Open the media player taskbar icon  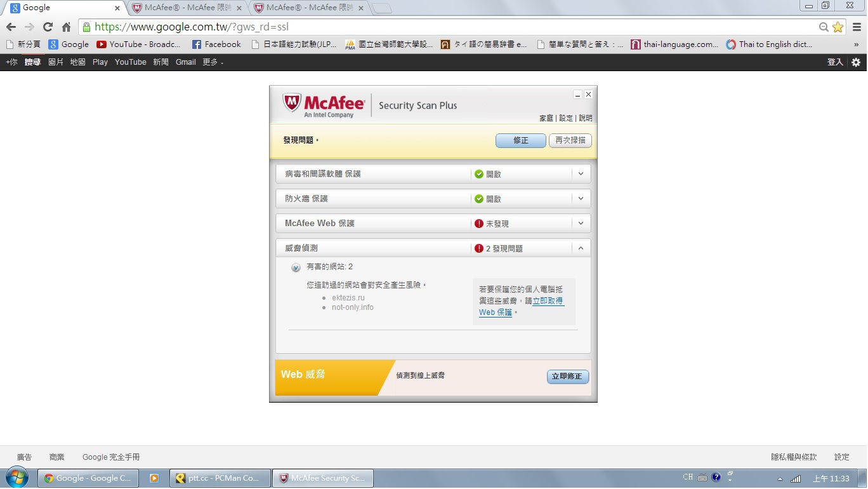[154, 478]
